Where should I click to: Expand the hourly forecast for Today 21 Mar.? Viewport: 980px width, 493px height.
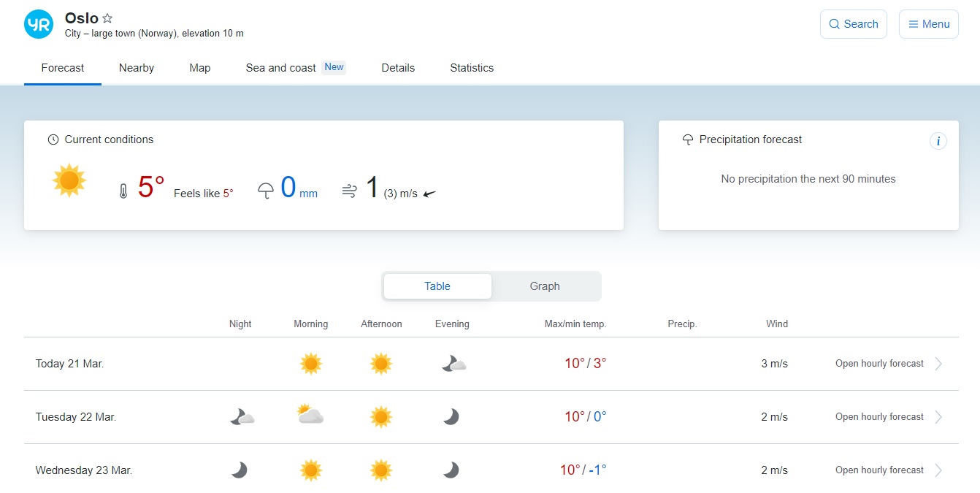point(878,363)
